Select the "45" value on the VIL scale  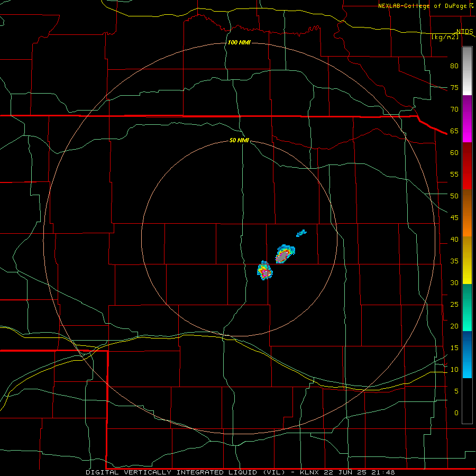click(454, 218)
